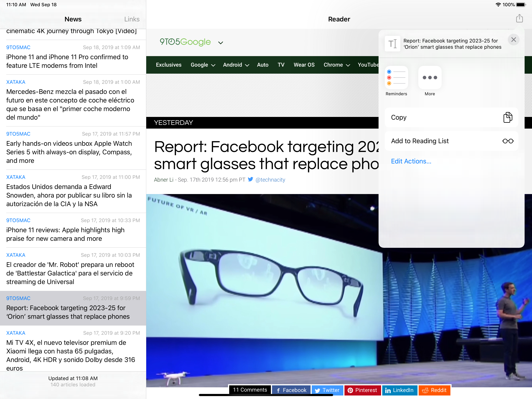Open Mercedes-Benz concepto de coche eléctrico article
Viewport: 532px width, 399px height.
coord(73,101)
